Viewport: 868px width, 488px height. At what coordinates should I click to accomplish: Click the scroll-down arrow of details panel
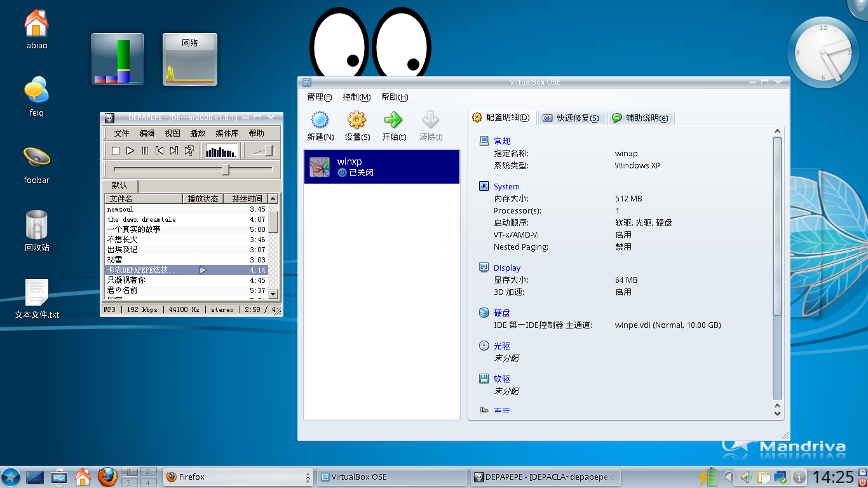coord(777,412)
